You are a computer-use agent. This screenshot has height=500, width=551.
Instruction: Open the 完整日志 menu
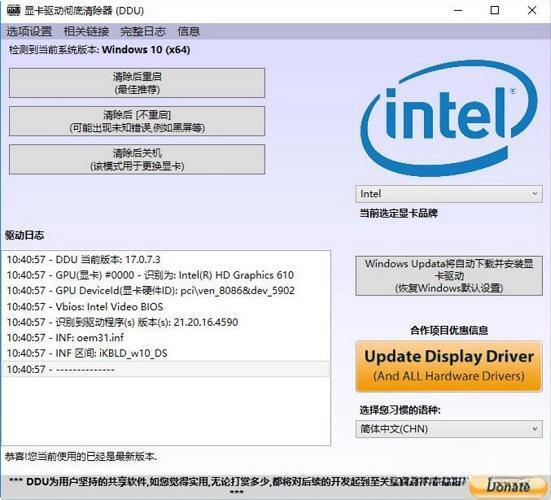pos(143,31)
